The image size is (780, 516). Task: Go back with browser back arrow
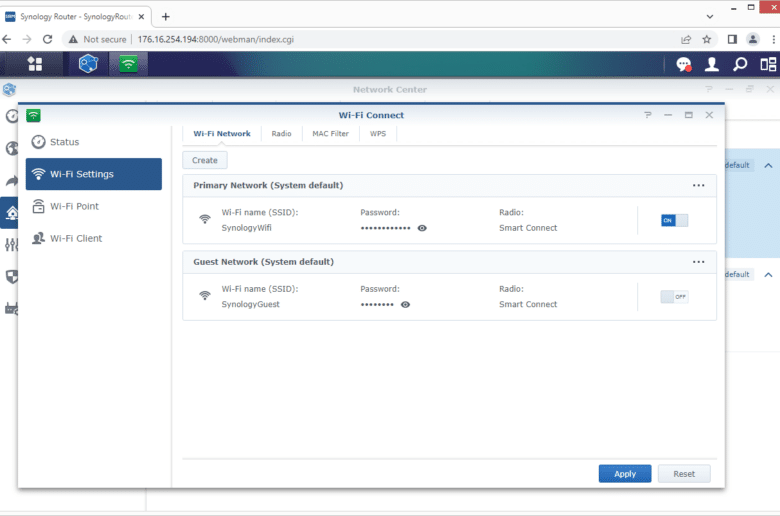click(x=6, y=39)
